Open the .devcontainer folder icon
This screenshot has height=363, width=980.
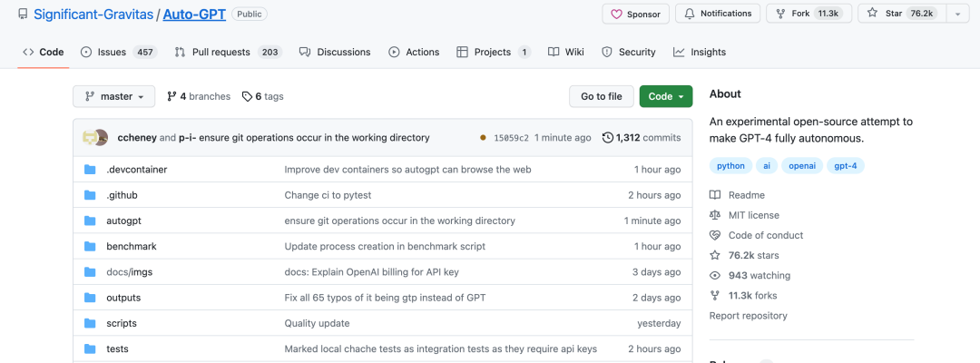click(90, 170)
